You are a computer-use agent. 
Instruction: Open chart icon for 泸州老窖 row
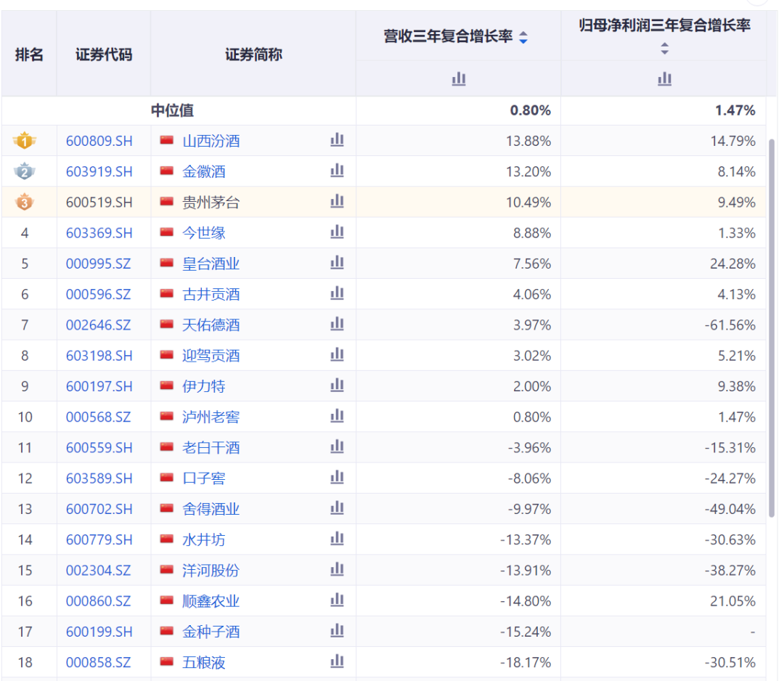click(337, 415)
